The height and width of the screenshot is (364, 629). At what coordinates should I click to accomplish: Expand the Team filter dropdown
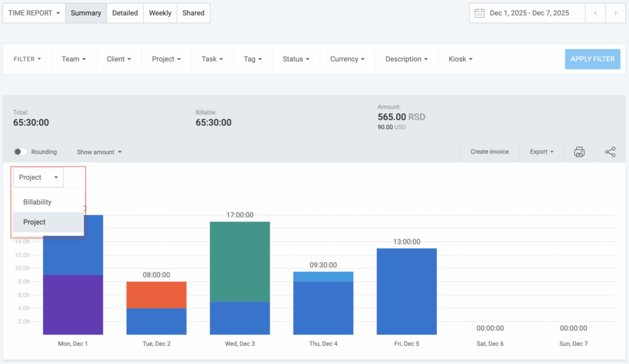(73, 59)
